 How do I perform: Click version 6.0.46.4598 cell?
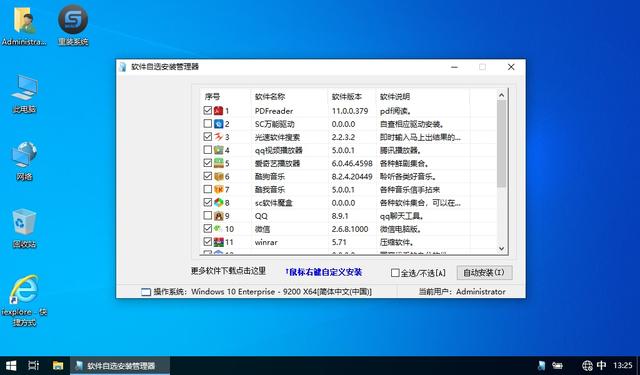(352, 164)
